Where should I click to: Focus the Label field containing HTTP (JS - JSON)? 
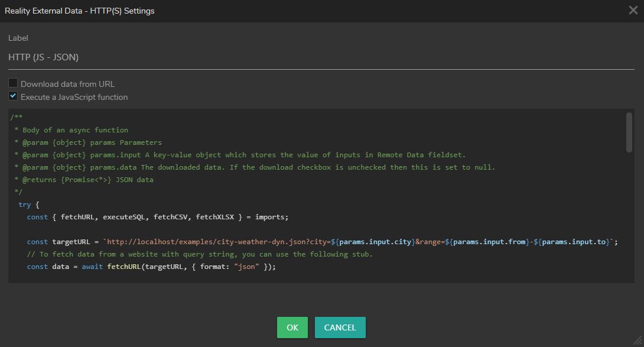tap(321, 57)
